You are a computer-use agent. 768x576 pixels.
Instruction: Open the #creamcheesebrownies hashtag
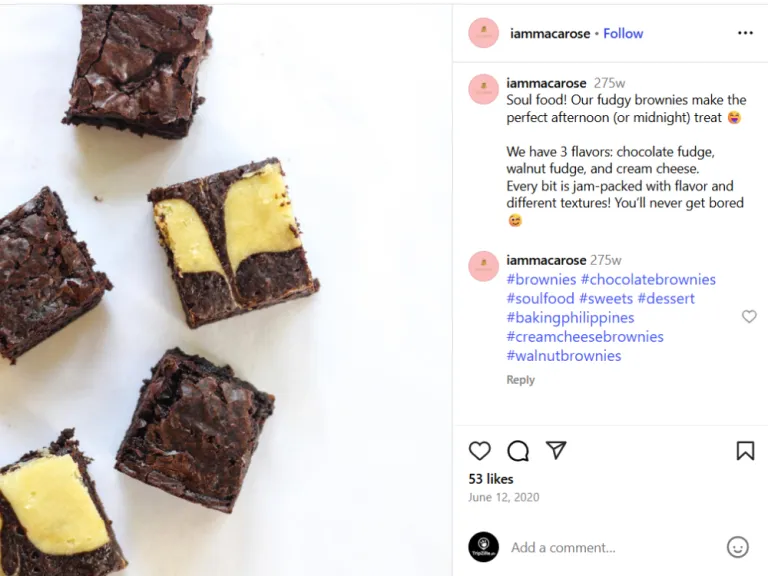[x=584, y=337]
